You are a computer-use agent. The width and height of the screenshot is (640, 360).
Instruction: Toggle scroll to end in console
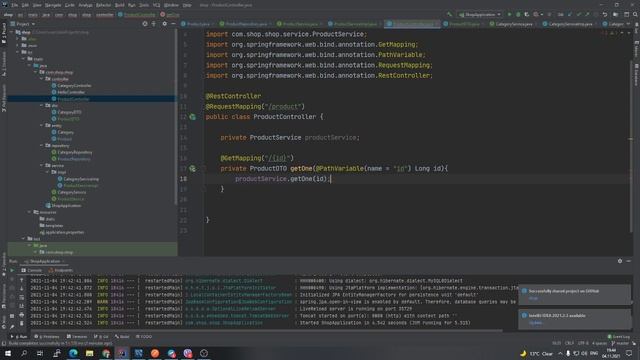point(22,306)
